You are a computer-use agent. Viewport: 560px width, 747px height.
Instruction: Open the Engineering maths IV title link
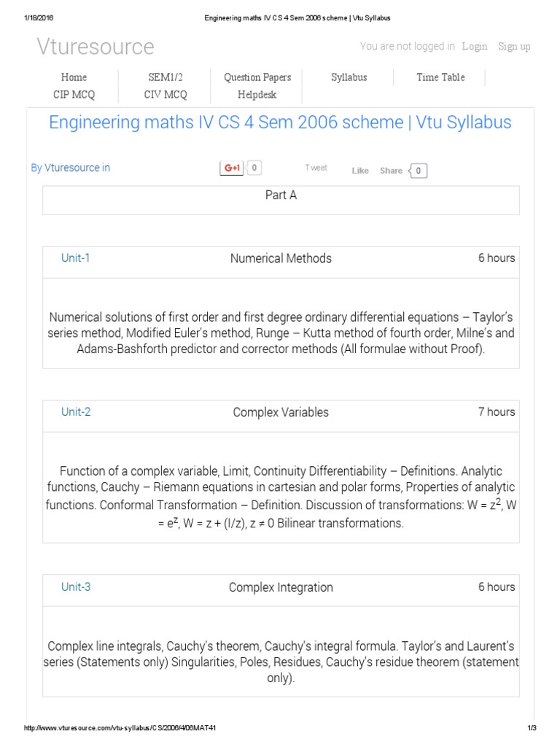coord(280,122)
